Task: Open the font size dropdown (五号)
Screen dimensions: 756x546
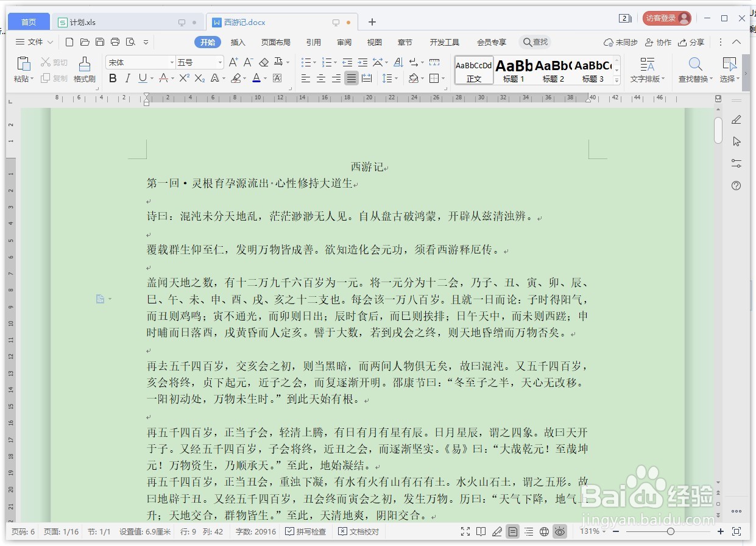Action: [x=220, y=63]
